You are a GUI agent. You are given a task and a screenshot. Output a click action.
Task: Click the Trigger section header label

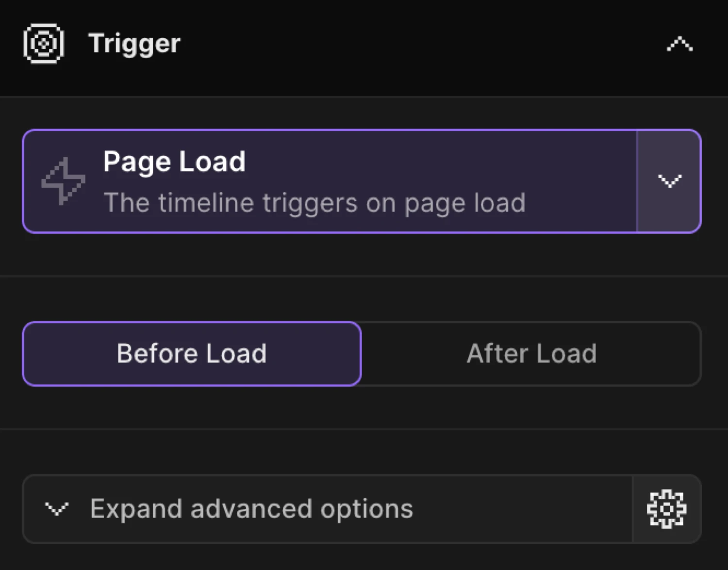click(x=134, y=44)
